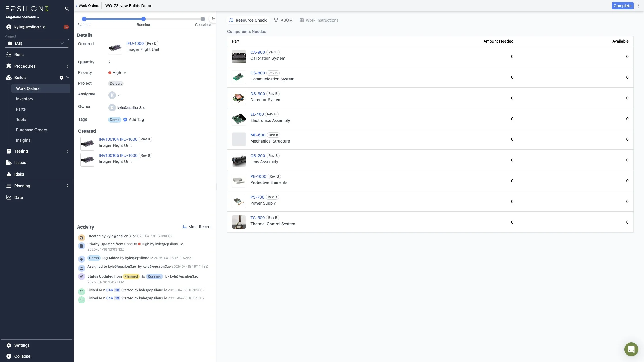This screenshot has height=362, width=644.
Task: Switch to the ABOM tab
Action: click(x=283, y=20)
